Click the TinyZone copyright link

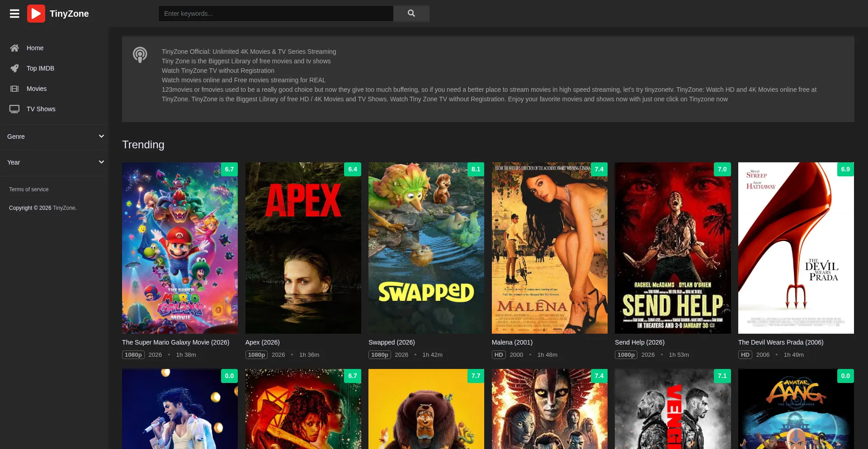click(64, 208)
